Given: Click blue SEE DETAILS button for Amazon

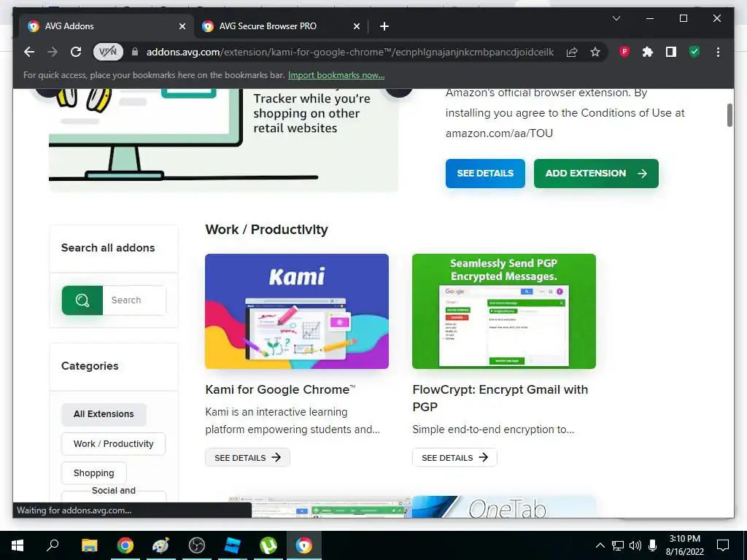Looking at the screenshot, I should [485, 174].
